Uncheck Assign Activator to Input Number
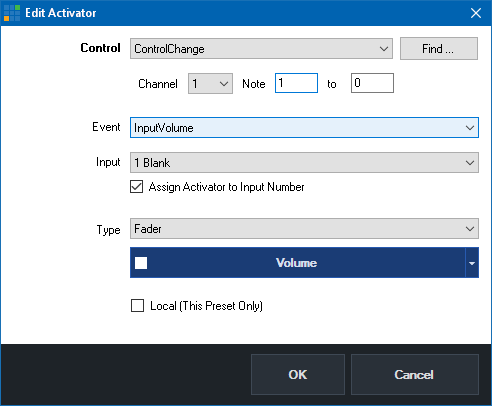This screenshot has height=406, width=492. coord(137,187)
